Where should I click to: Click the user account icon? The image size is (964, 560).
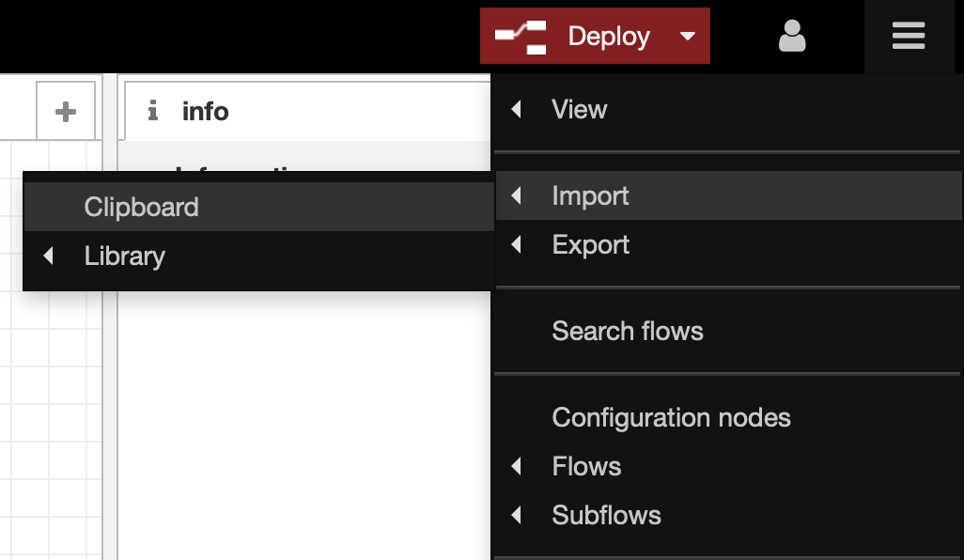(792, 37)
